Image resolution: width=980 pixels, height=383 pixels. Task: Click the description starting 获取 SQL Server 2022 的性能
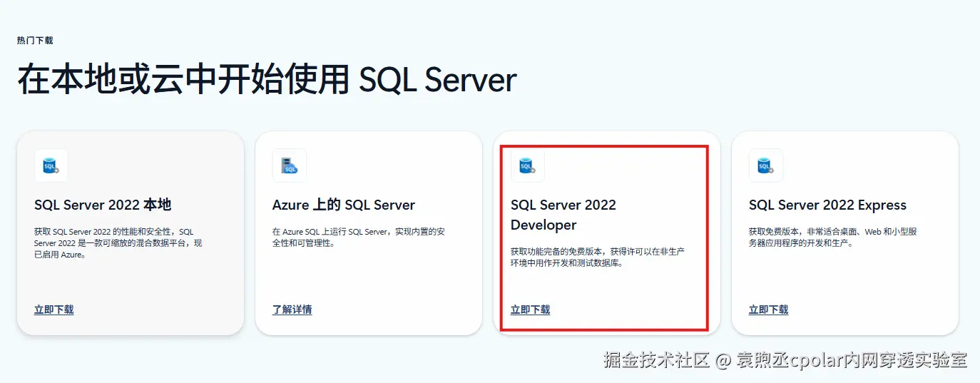pyautogui.click(x=118, y=243)
